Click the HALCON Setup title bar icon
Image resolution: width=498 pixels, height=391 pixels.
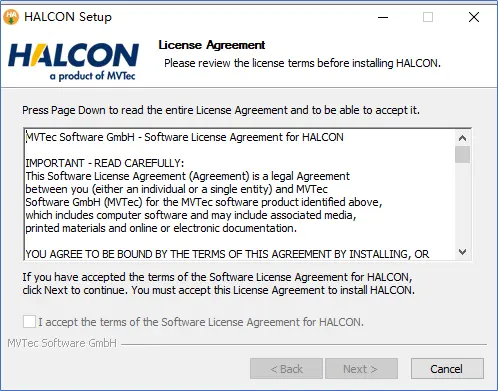tap(11, 17)
